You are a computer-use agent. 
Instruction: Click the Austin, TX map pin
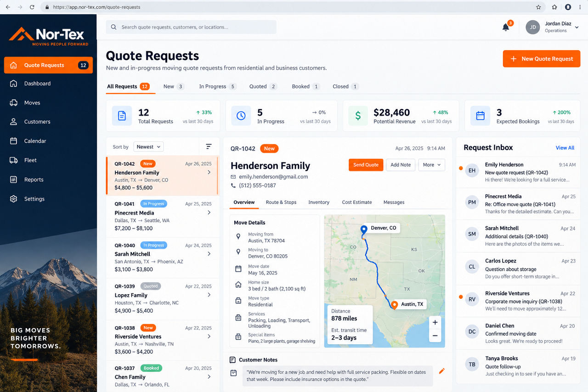[394, 305]
